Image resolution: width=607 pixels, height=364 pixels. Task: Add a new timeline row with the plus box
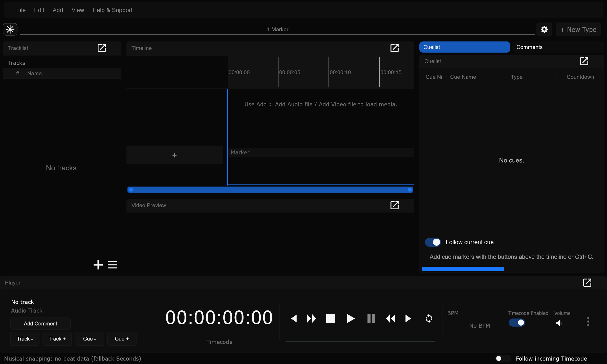coord(175,155)
